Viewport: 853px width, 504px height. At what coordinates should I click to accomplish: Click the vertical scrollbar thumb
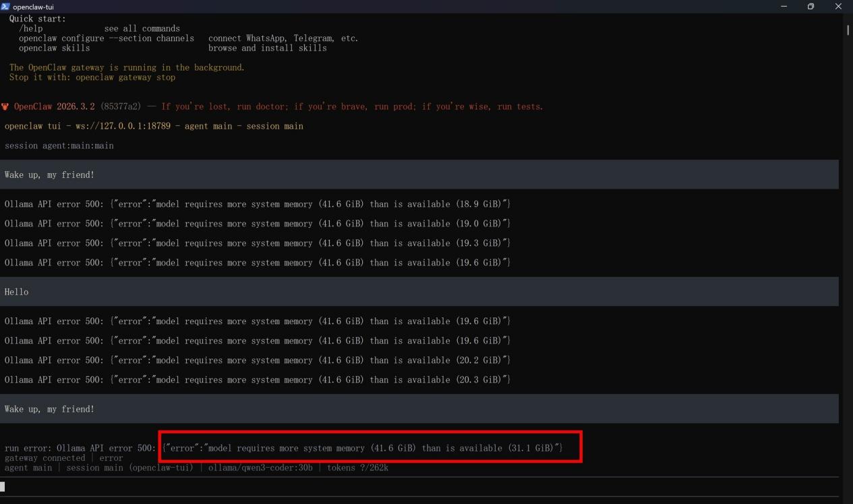[x=848, y=30]
